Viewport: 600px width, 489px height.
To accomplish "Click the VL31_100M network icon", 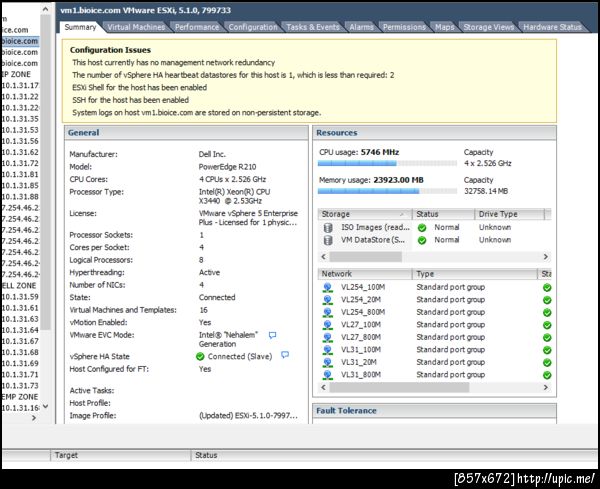I will [x=328, y=350].
